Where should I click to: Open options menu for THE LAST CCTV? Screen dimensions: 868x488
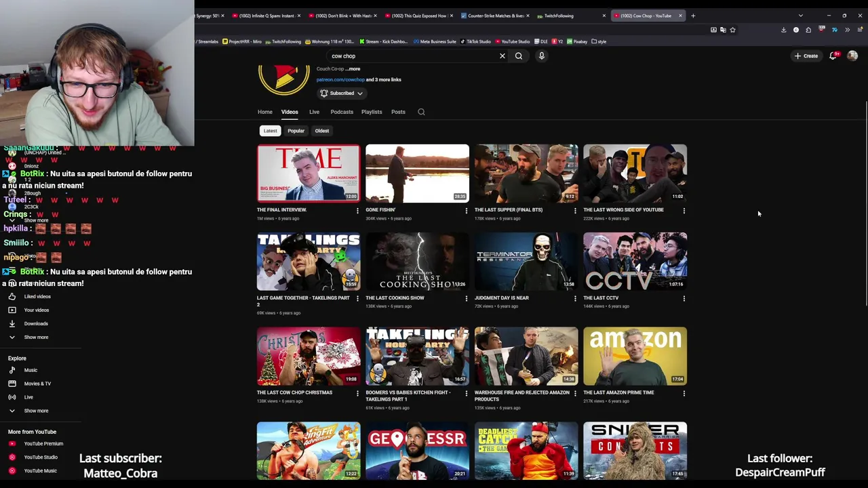pos(684,299)
